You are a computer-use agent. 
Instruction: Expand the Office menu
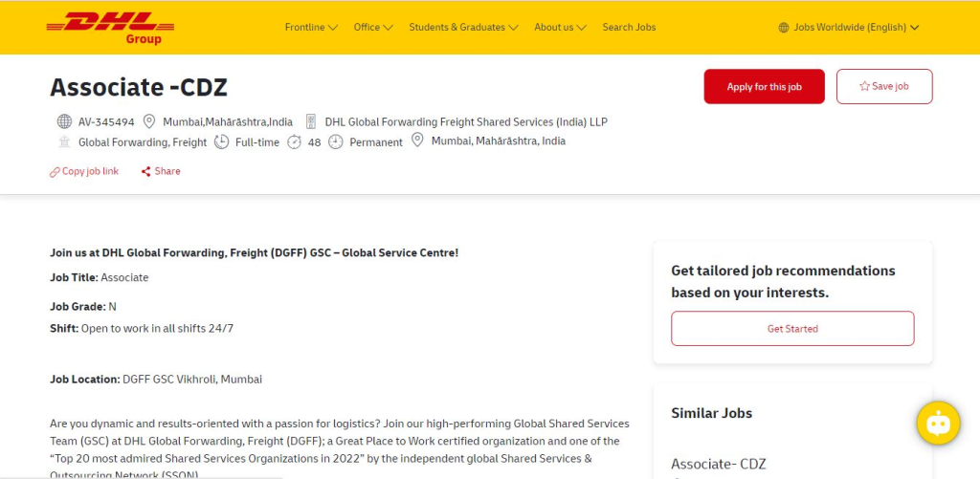click(x=373, y=28)
